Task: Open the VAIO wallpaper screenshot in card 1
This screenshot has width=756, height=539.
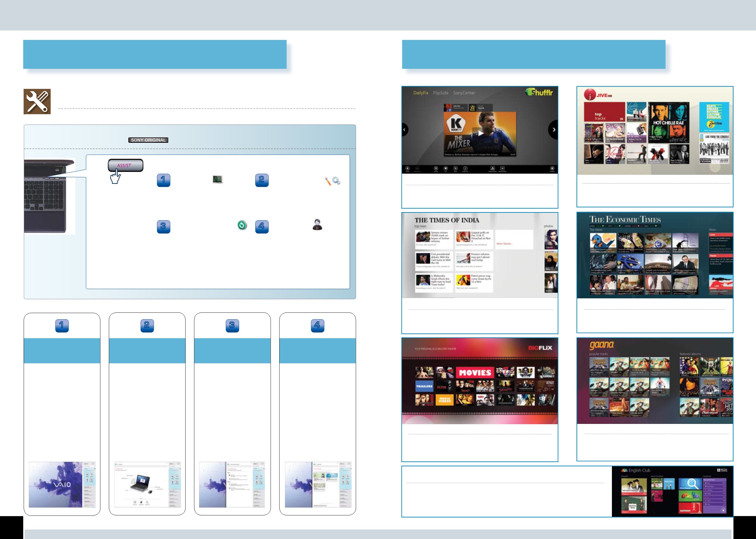Action: (62, 484)
